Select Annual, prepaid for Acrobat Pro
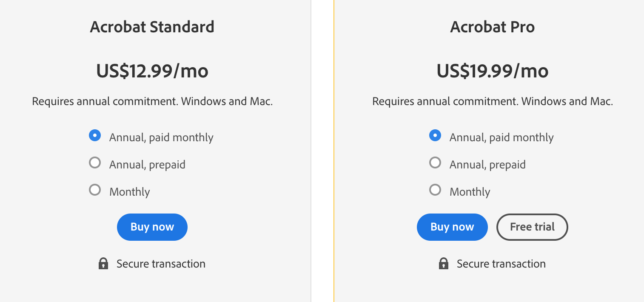Viewport: 644px width, 302px height. click(435, 162)
